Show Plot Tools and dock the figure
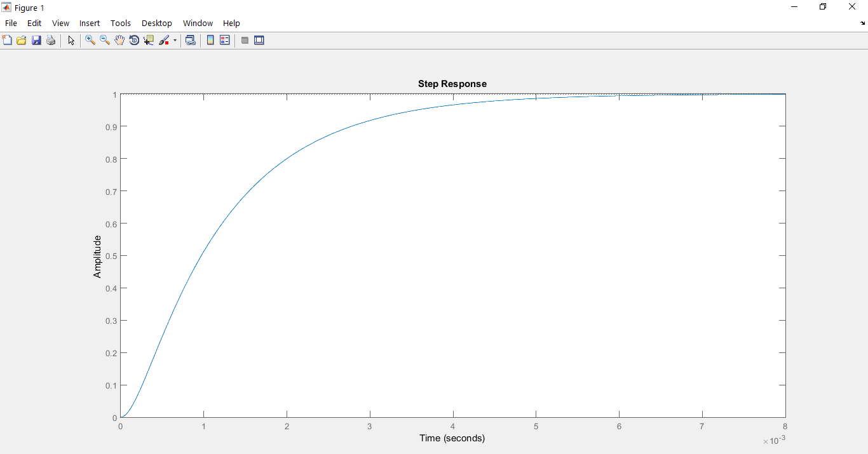The image size is (868, 454). click(259, 40)
